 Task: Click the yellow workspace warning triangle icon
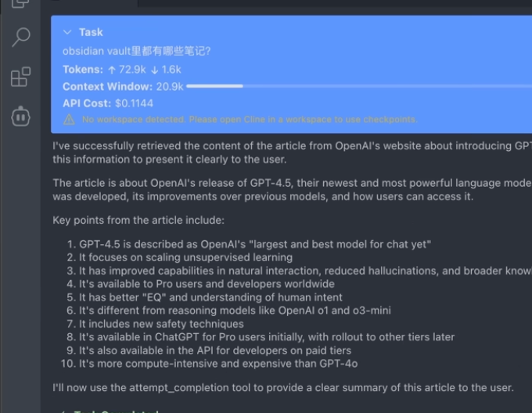pyautogui.click(x=69, y=120)
